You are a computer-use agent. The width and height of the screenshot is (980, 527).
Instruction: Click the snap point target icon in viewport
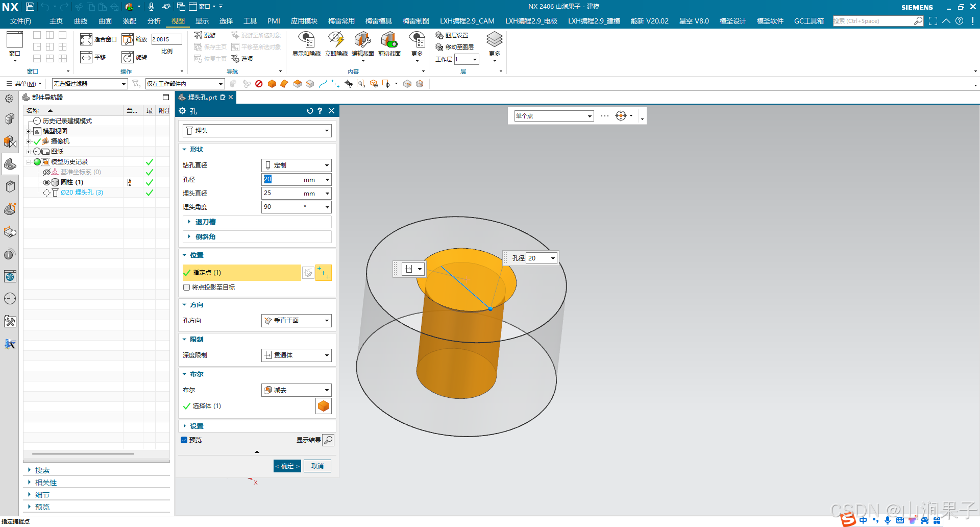(x=621, y=116)
